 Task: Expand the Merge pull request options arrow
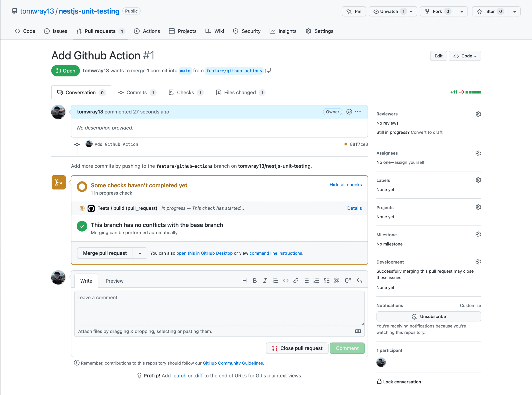140,253
